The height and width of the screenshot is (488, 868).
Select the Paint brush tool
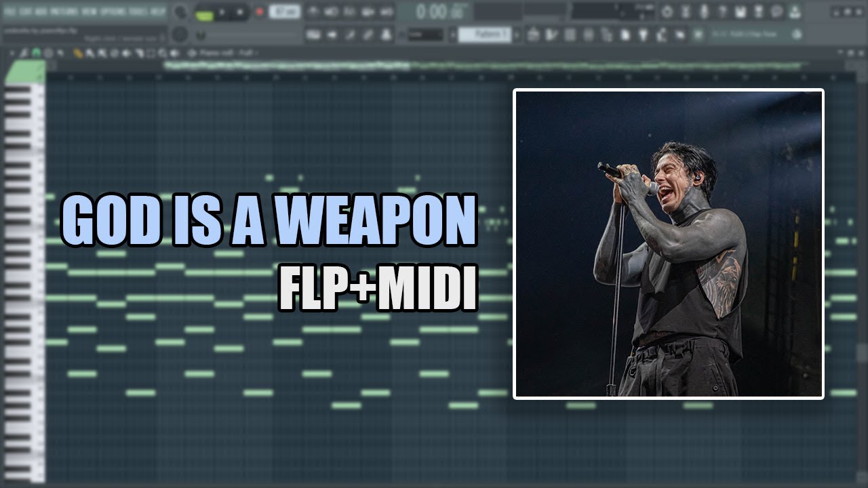tap(90, 52)
